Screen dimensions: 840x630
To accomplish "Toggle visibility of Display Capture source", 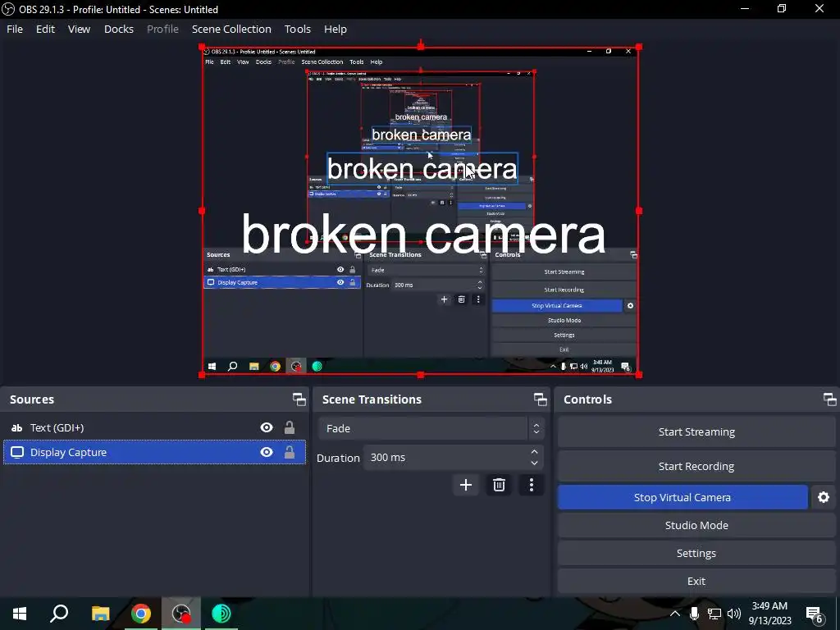I will click(x=267, y=452).
